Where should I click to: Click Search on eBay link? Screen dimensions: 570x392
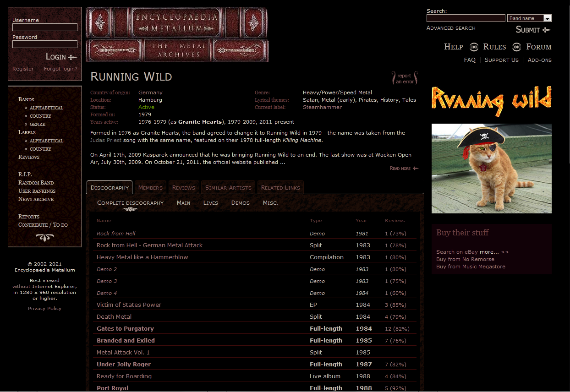[457, 252]
